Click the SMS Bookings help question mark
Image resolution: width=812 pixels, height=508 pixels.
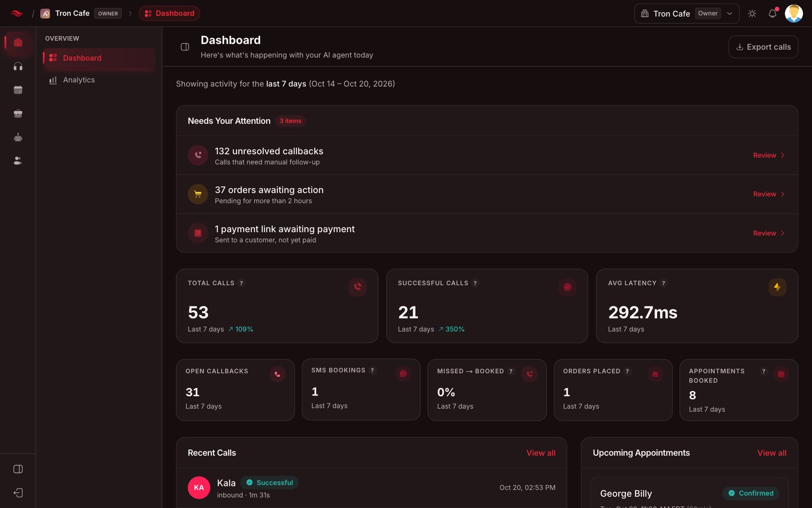point(372,370)
